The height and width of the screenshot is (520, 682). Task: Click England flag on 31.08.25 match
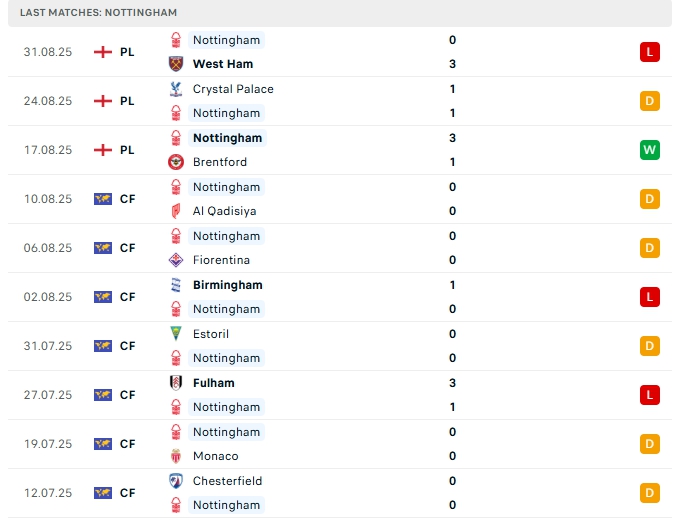point(102,52)
